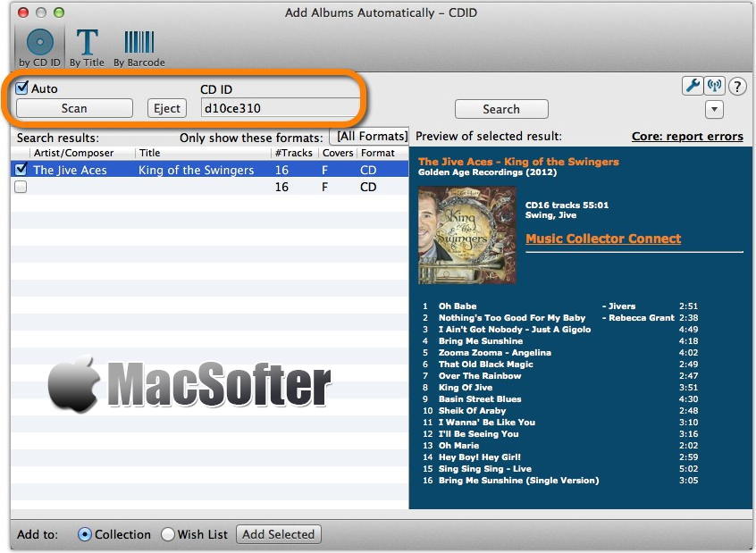This screenshot has width=756, height=553.
Task: Sort by #Tracks column header
Action: [294, 153]
